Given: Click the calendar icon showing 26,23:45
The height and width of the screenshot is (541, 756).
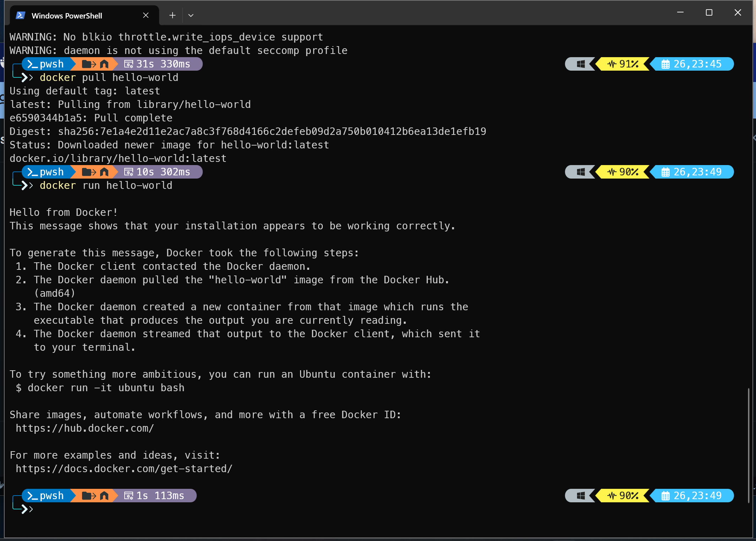Looking at the screenshot, I should click(665, 64).
